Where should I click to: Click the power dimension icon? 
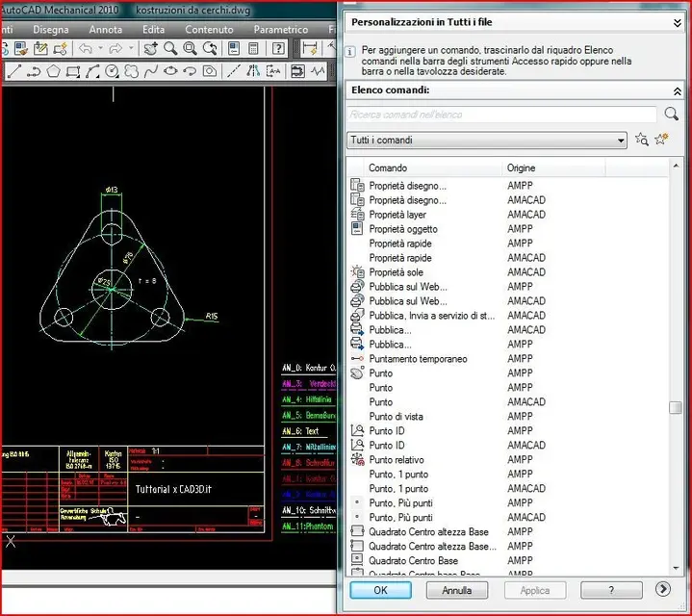[x=310, y=48]
